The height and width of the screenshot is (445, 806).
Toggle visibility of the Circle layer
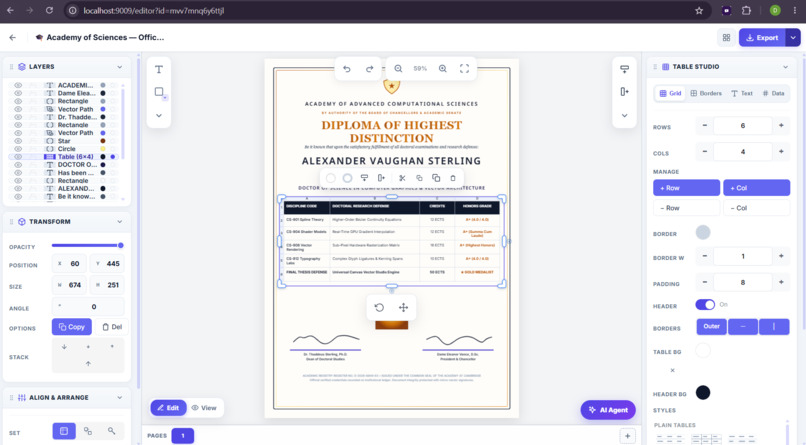(x=18, y=149)
